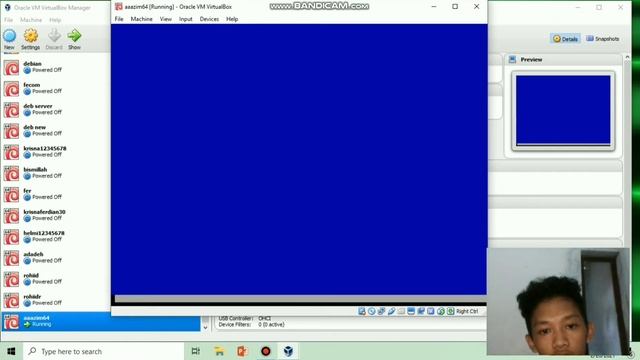
Task: Select the deb server virtual machine
Action: pyautogui.click(x=56, y=110)
